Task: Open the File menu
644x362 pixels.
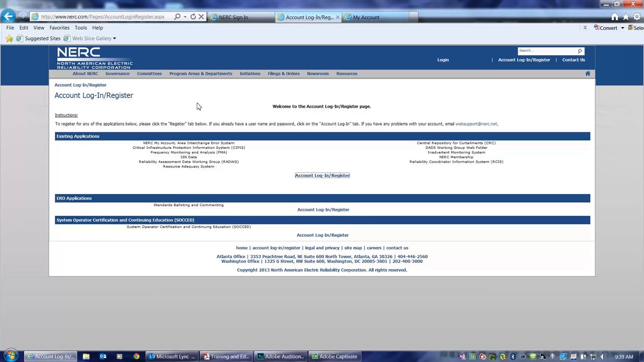Action: [10, 28]
